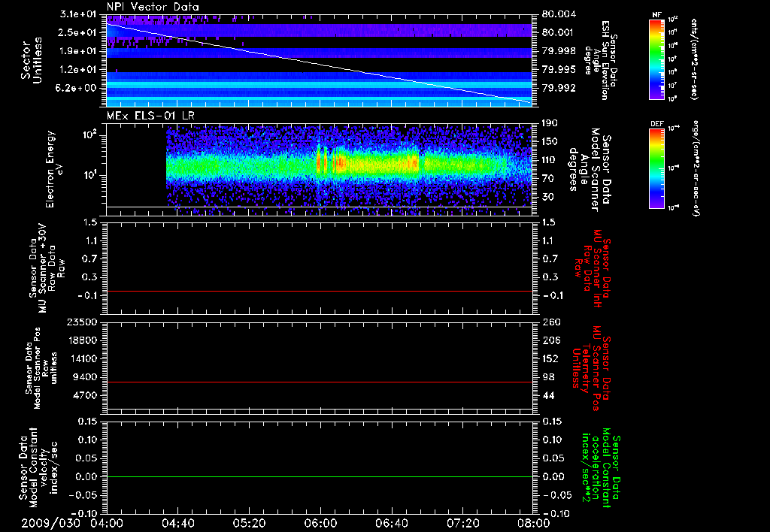This screenshot has width=770, height=532.
Task: Click the cnts/(cm**2-sr-sec) units label
Action: [x=694, y=59]
